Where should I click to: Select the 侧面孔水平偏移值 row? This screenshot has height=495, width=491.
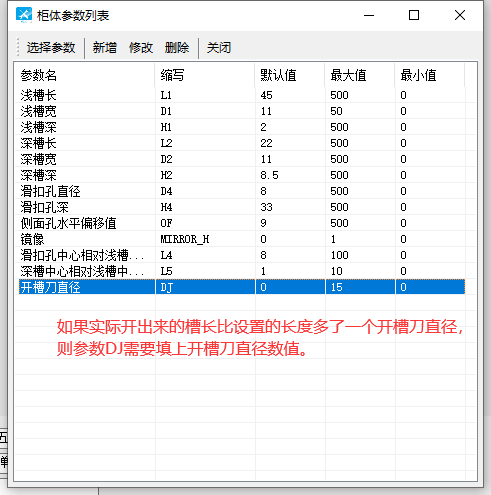coord(242,223)
